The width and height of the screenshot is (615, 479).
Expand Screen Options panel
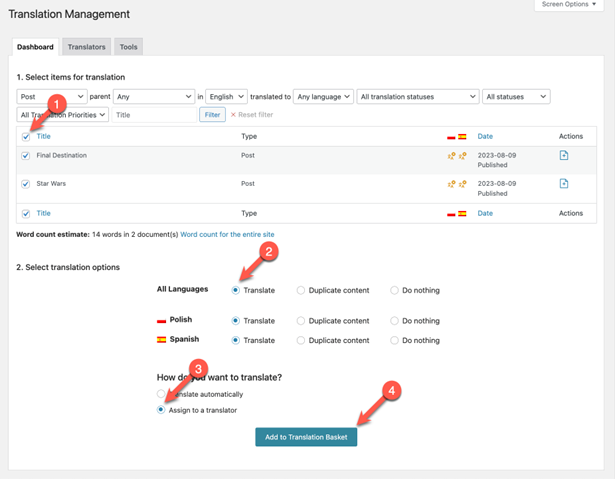tap(569, 5)
